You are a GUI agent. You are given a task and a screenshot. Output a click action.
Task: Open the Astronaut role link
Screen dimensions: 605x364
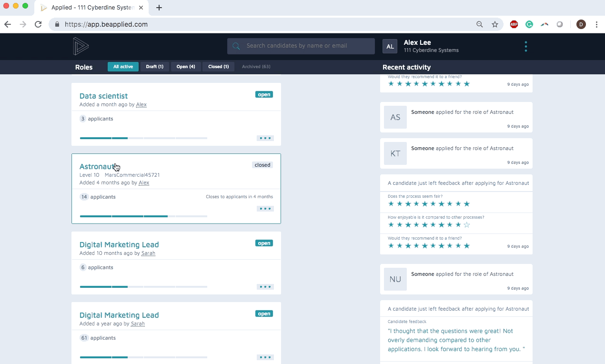(97, 166)
